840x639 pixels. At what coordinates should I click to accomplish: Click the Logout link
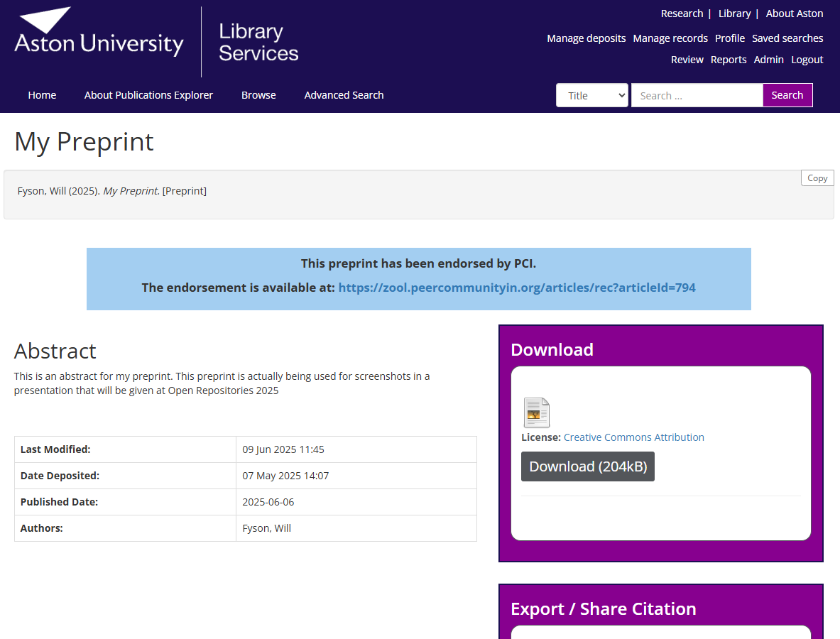pyautogui.click(x=807, y=60)
